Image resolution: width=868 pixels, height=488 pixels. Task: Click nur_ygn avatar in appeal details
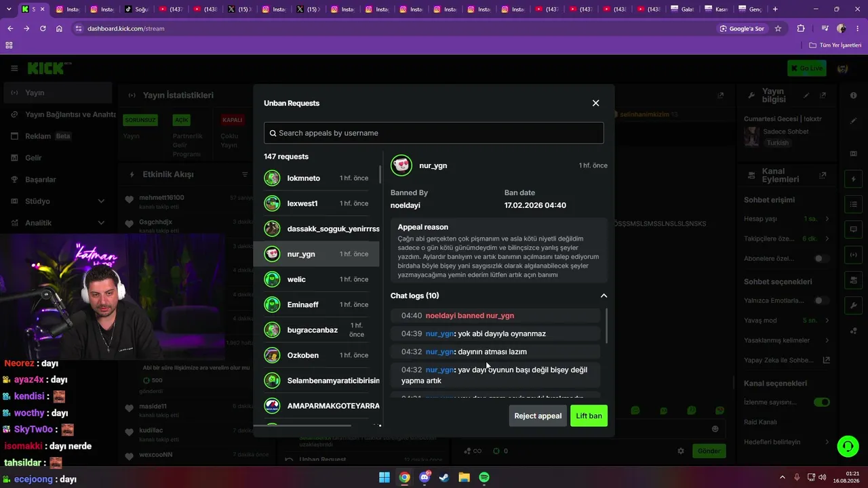[401, 165]
